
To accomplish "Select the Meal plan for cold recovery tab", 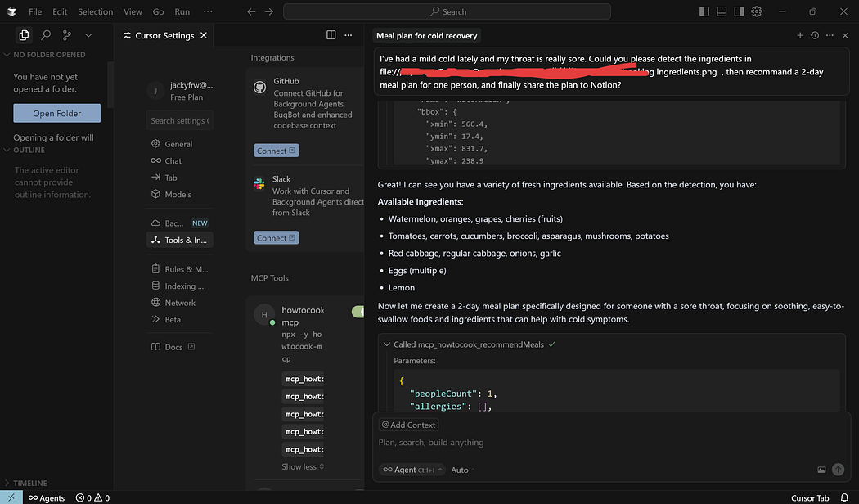I will tap(426, 36).
